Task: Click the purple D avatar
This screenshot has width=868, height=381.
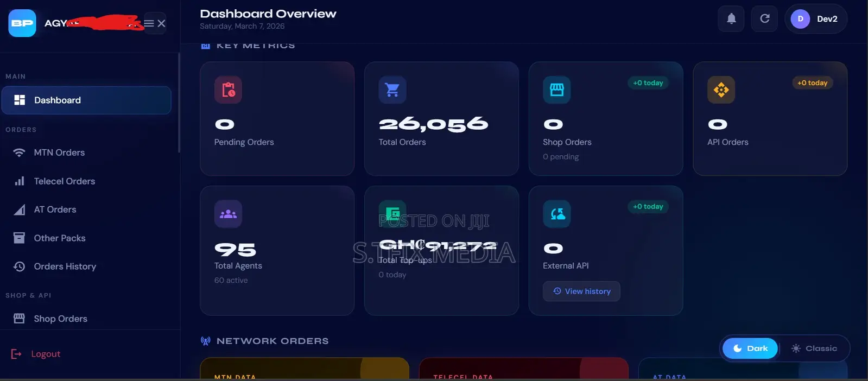Action: 800,18
